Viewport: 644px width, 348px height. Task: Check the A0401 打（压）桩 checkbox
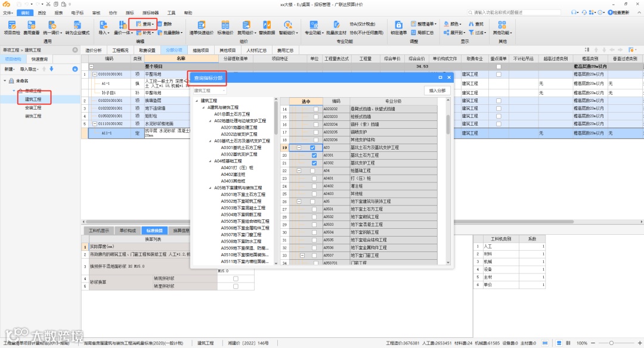click(314, 179)
